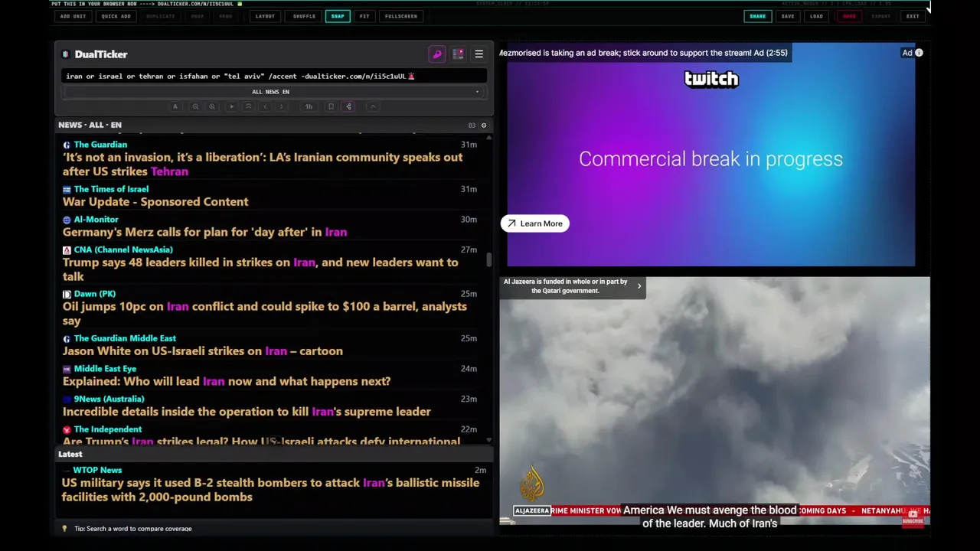980x551 pixels.
Task: Click the SHARE button
Action: coord(757,16)
